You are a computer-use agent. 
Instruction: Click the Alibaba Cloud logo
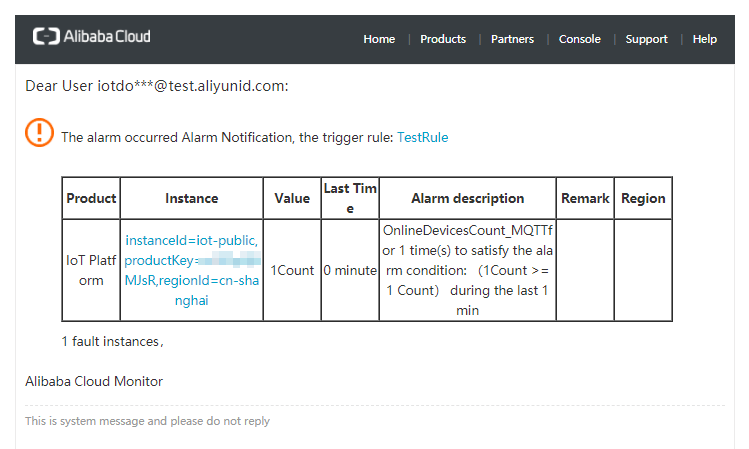click(x=92, y=36)
